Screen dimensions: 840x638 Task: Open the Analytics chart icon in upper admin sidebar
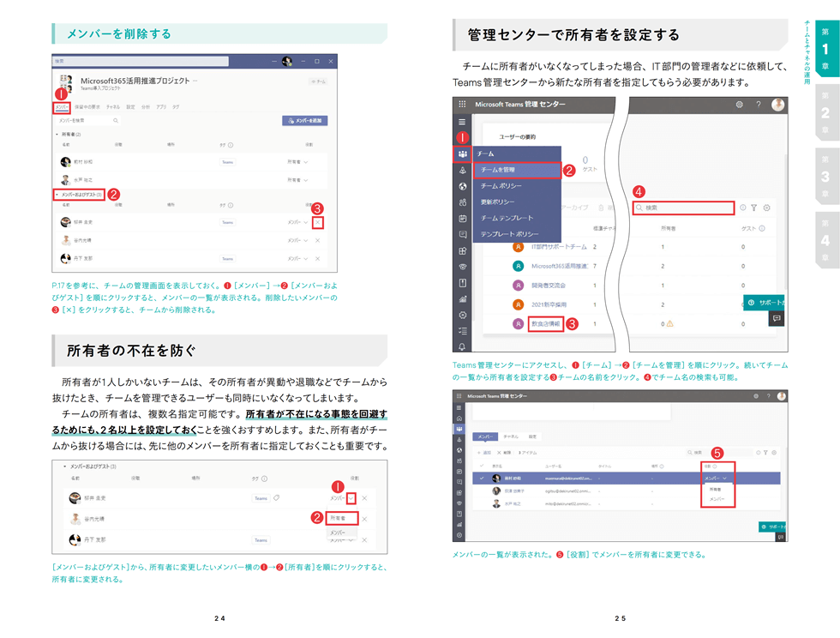pyautogui.click(x=462, y=298)
